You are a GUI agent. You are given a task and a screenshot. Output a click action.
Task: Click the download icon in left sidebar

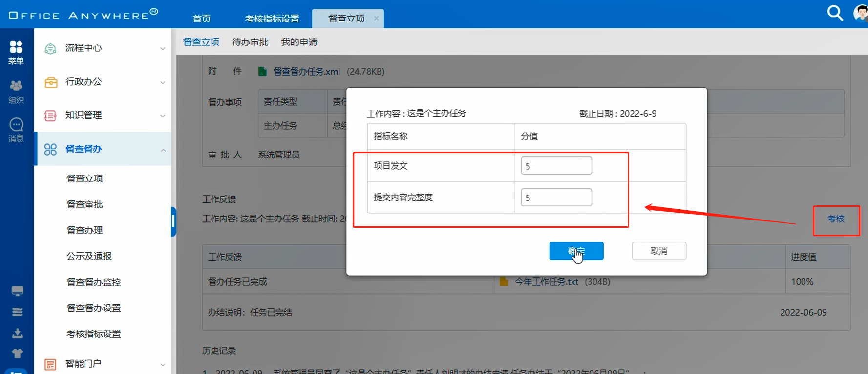coord(17,333)
